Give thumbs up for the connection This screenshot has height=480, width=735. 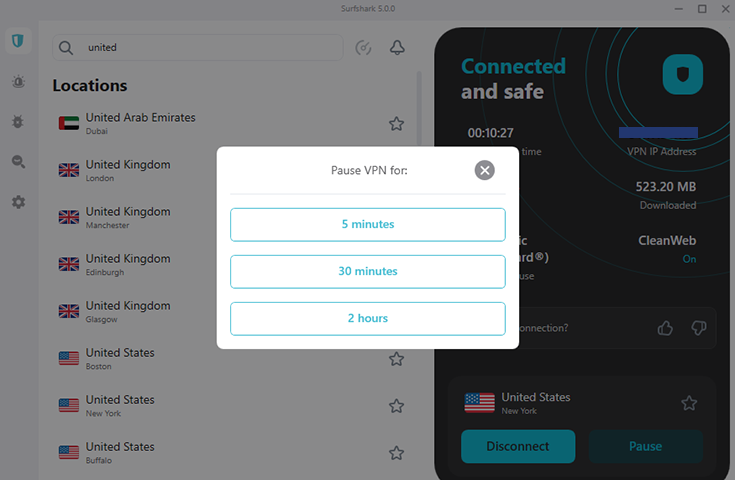tap(665, 328)
